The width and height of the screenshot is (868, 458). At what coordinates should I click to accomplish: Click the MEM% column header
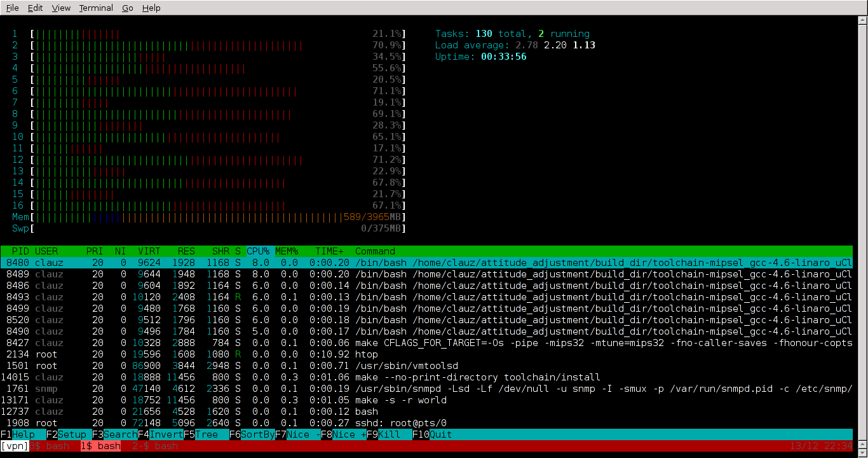click(x=287, y=251)
